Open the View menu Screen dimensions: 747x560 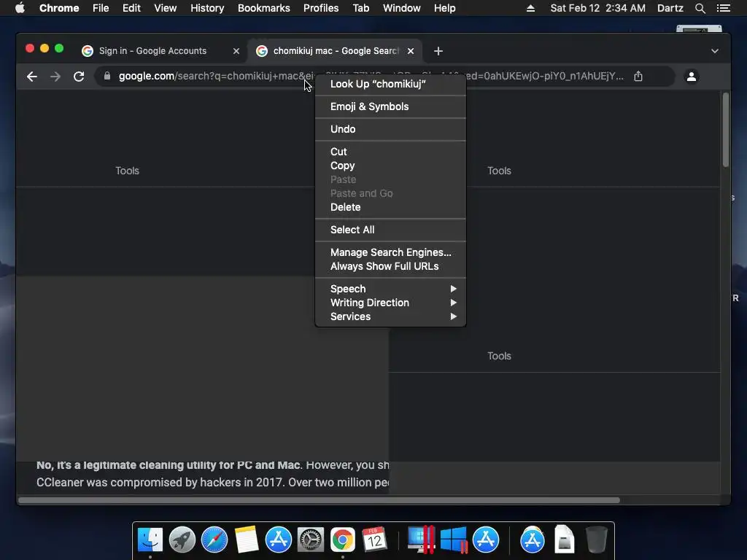point(166,8)
